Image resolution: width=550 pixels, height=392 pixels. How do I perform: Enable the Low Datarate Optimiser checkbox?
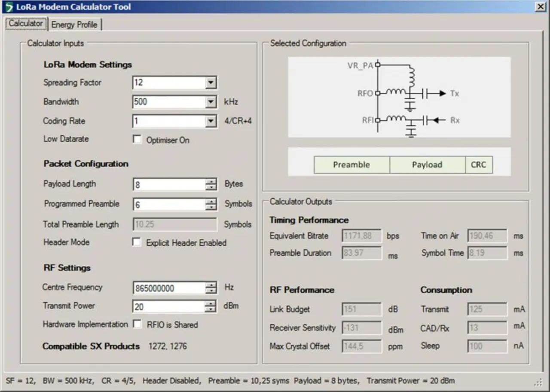coord(137,140)
